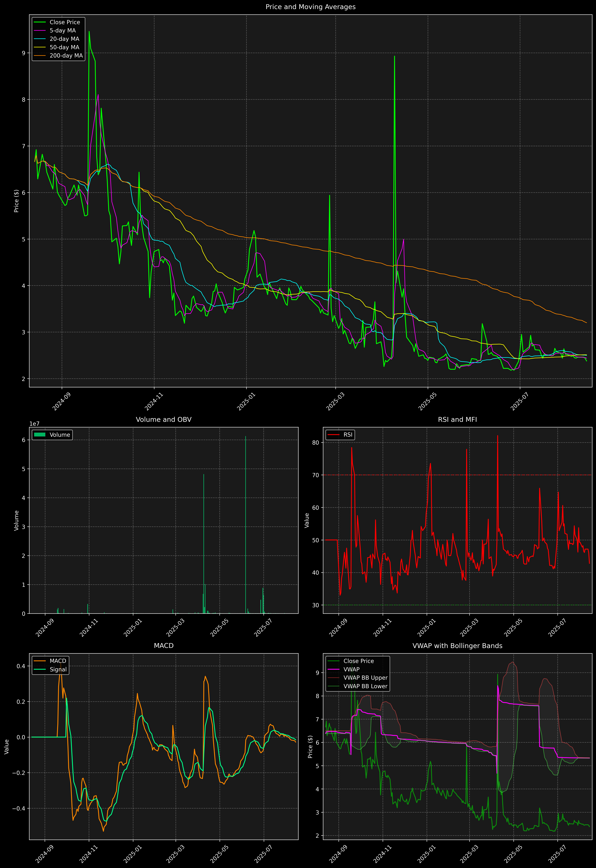Viewport: 596px width, 868px height.
Task: Click y-axis tick "9" on the VWAP chart
Action: coord(317,673)
